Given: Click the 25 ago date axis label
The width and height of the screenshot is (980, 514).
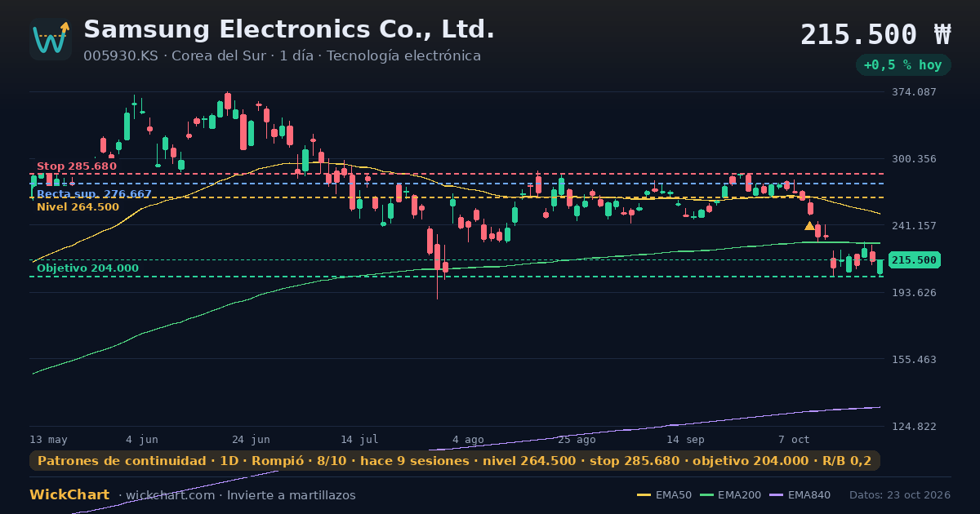Looking at the screenshot, I should click(577, 440).
